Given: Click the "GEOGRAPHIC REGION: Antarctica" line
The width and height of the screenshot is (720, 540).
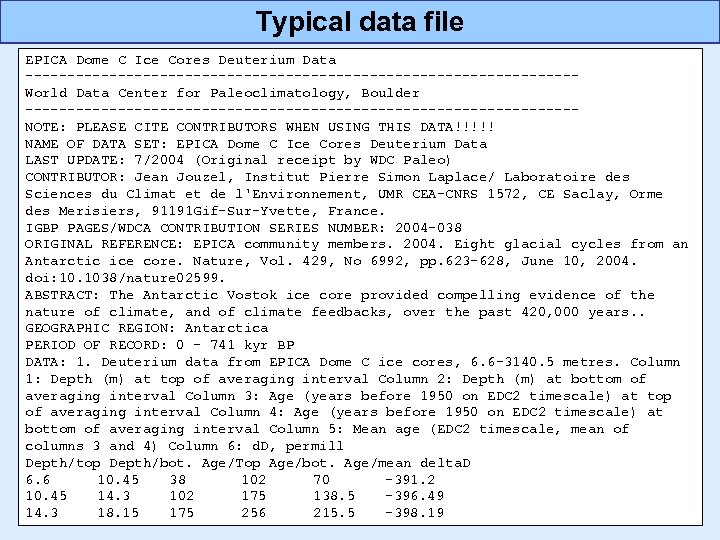Looking at the screenshot, I should 146,328.
